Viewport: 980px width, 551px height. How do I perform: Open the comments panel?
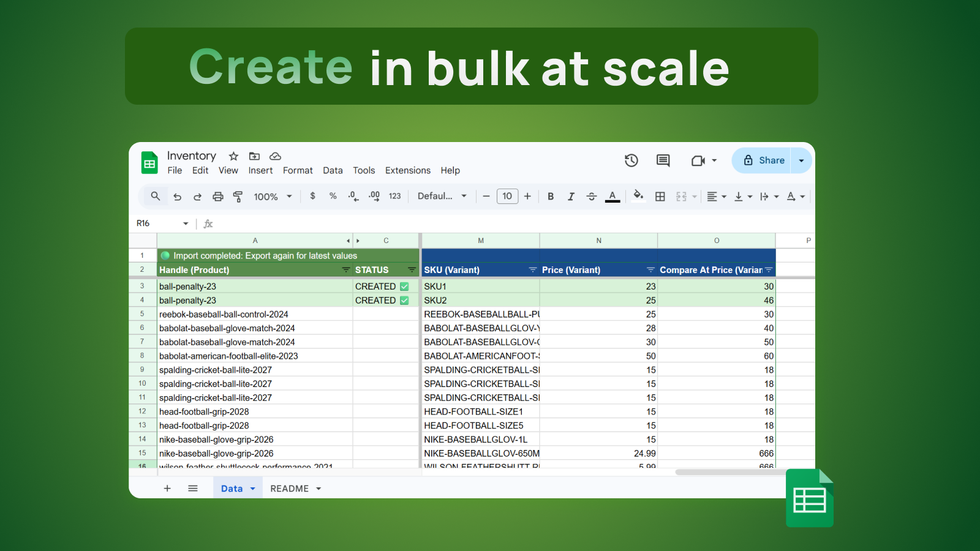coord(662,160)
